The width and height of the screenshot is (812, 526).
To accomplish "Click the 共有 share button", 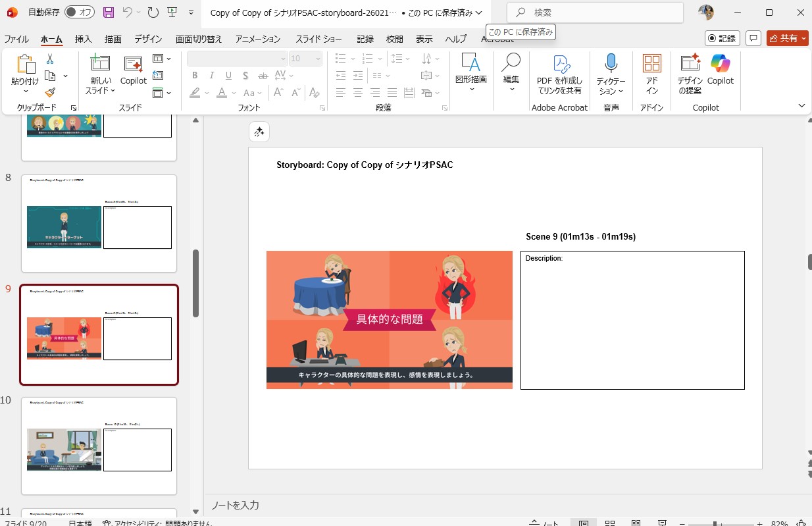I will tap(787, 39).
